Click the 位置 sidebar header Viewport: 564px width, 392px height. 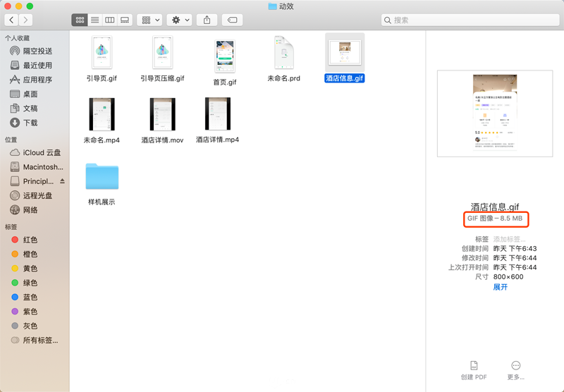coord(11,140)
